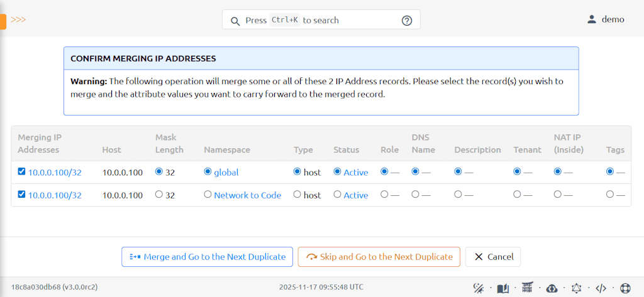The image size is (644, 297).
Task: Toggle the theme icon in footer
Action: click(478, 288)
